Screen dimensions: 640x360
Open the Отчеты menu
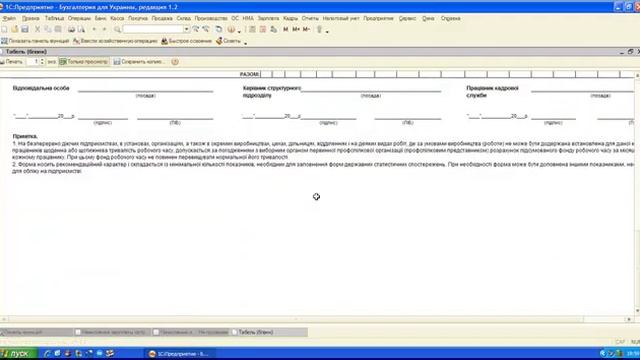(310, 18)
